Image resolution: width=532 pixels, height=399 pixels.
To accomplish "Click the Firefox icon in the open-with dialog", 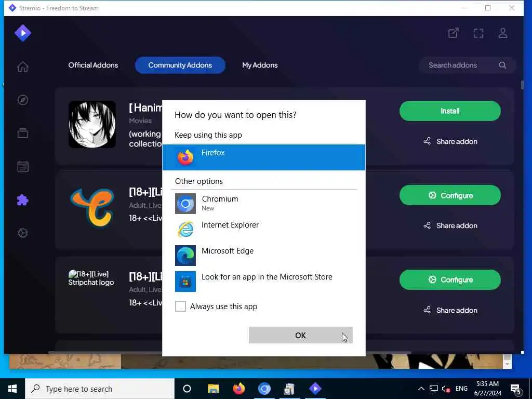I will [x=185, y=157].
